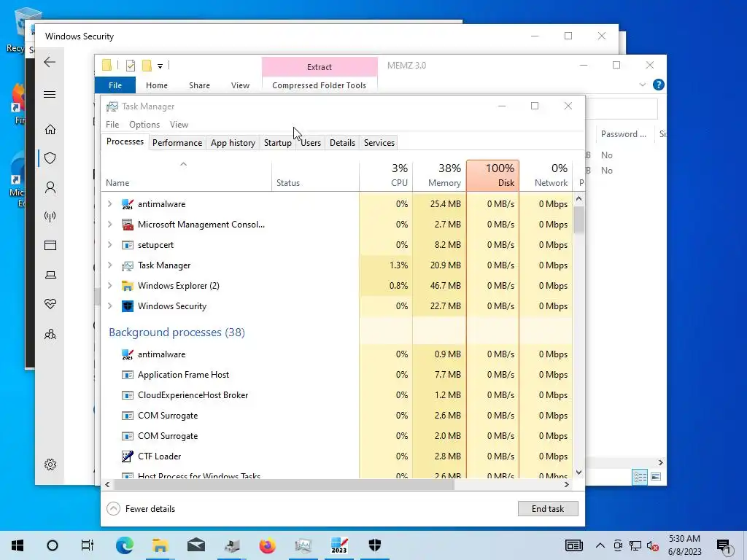Collapse Task Manager with the Fewer details chevron
This screenshot has width=747, height=560.
click(x=113, y=508)
